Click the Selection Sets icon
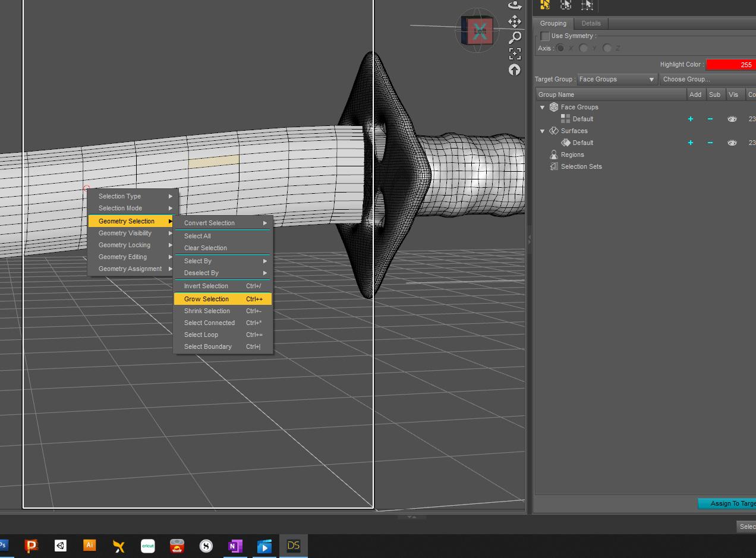756x558 pixels. 554,166
